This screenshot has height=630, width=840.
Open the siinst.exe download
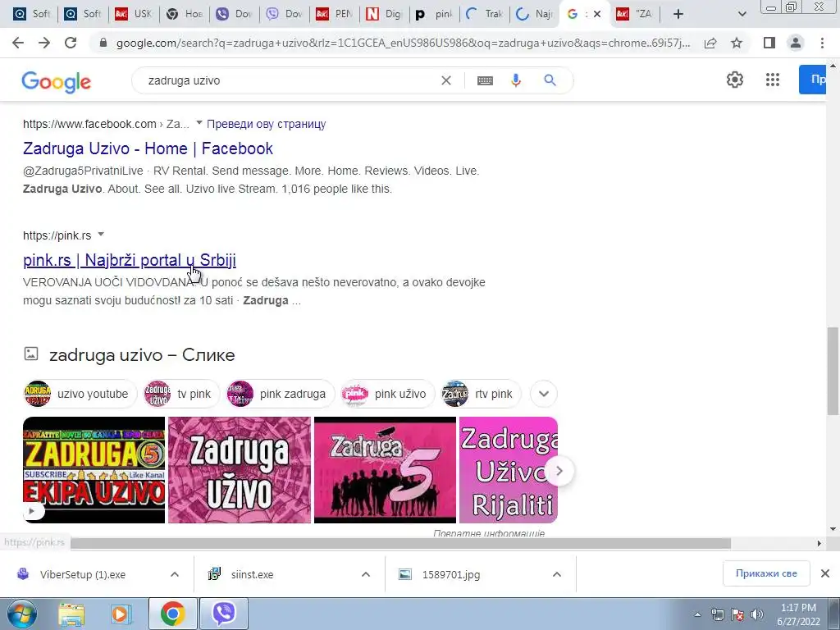tap(253, 574)
